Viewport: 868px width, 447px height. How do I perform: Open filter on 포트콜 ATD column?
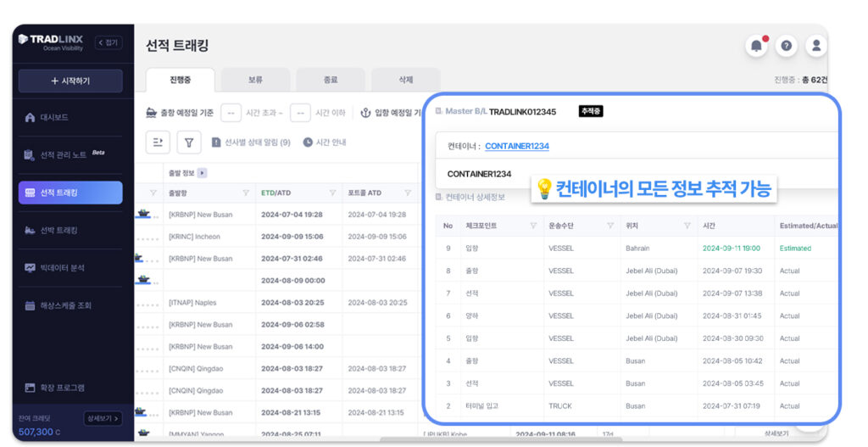408,193
